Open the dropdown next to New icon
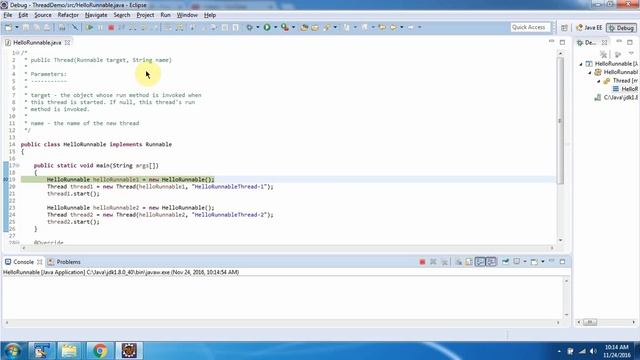 coord(17,27)
